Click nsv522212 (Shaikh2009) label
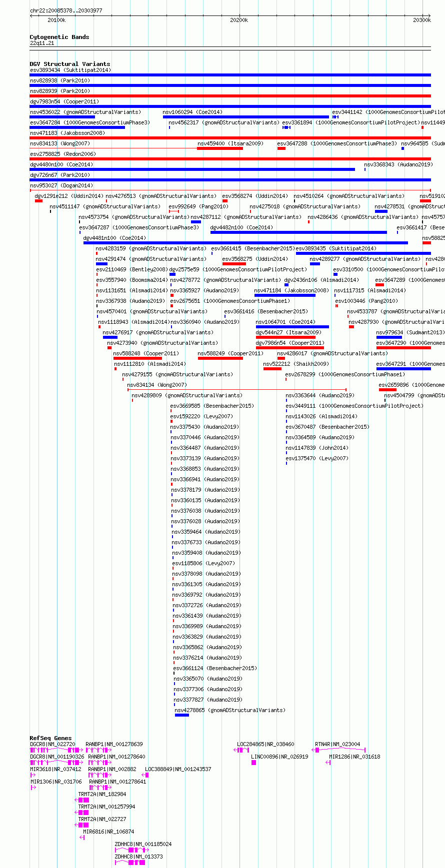This screenshot has height=868, width=445. (296, 364)
